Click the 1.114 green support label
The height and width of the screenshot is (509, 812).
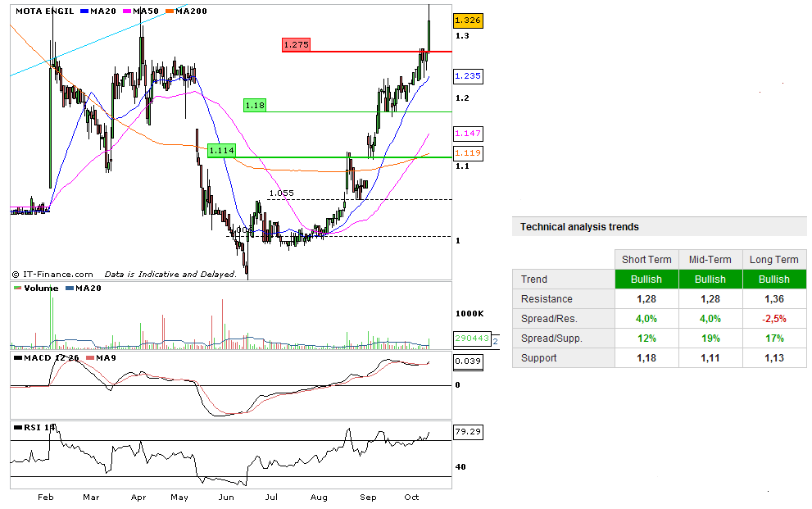click(222, 151)
